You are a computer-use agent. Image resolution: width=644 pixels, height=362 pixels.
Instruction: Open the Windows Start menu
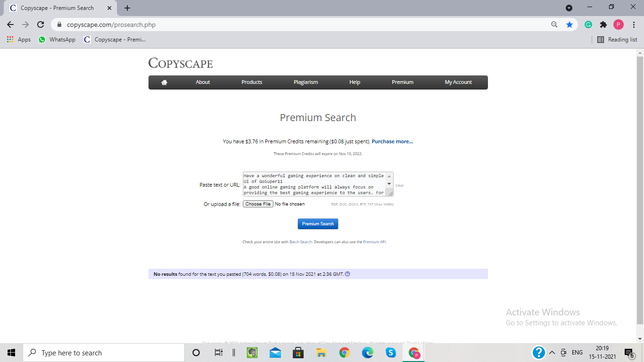tap(11, 353)
